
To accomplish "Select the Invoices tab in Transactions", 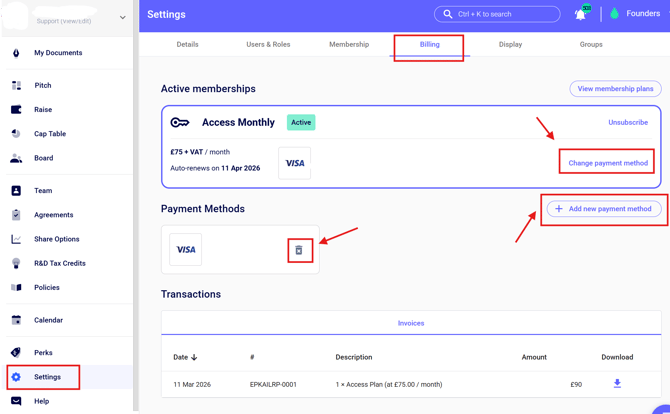I will point(411,323).
